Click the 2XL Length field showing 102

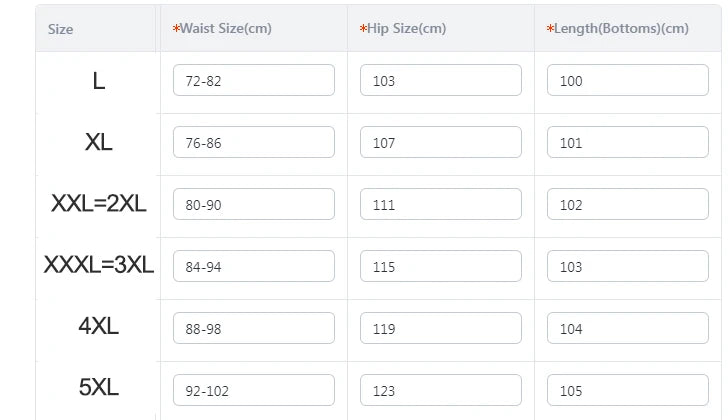click(627, 205)
